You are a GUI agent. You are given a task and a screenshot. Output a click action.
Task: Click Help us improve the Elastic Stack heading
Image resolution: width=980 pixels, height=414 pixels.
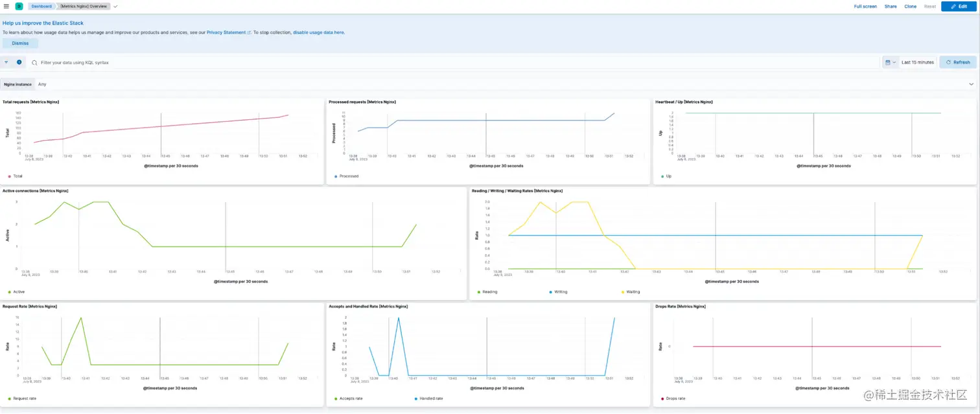point(43,23)
